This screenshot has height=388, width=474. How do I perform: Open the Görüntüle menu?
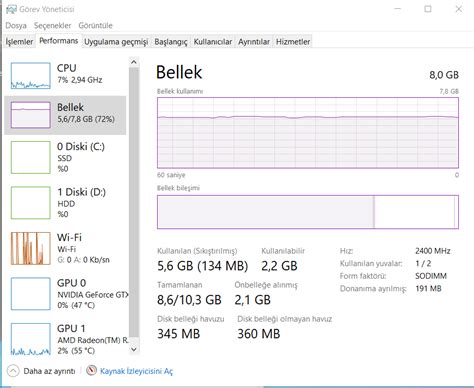[x=95, y=25]
